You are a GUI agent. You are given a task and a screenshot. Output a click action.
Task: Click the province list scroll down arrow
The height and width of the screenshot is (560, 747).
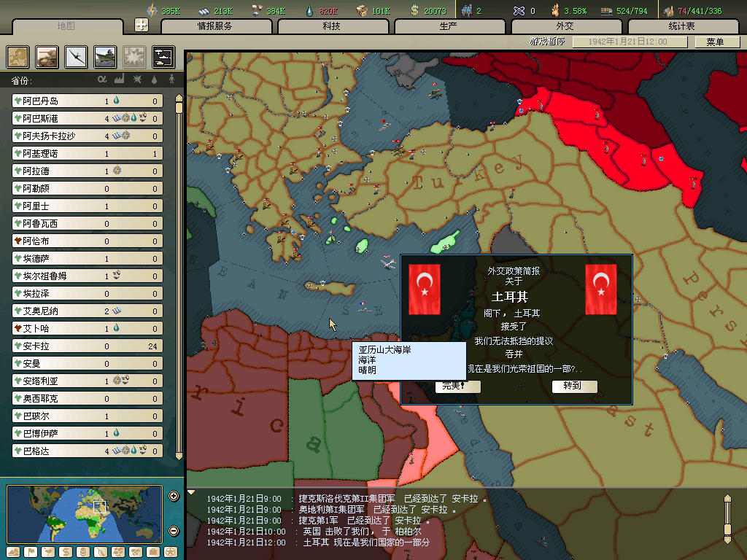[179, 456]
